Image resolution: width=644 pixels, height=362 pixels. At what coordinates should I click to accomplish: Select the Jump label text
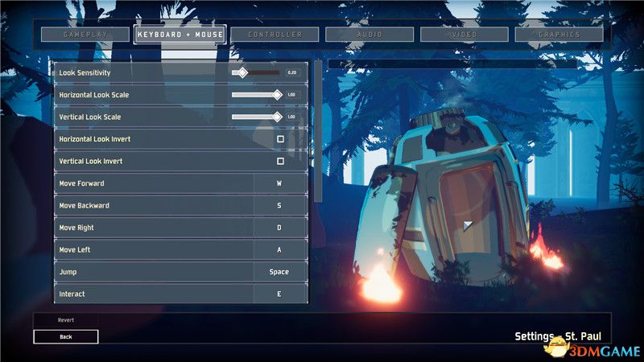[68, 272]
